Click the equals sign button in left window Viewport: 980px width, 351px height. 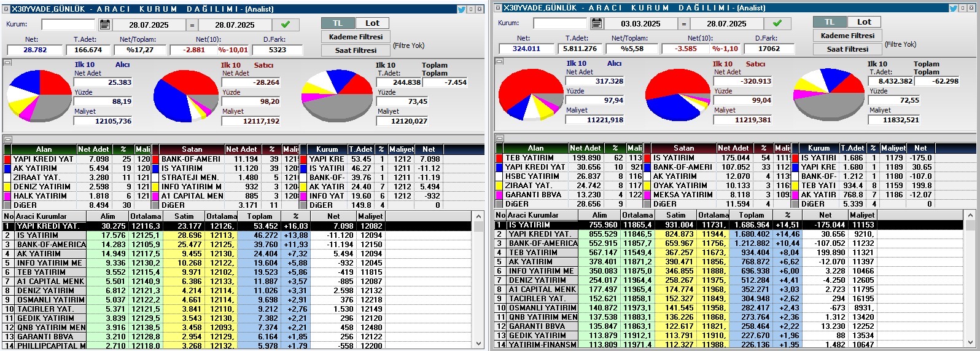[192, 25]
